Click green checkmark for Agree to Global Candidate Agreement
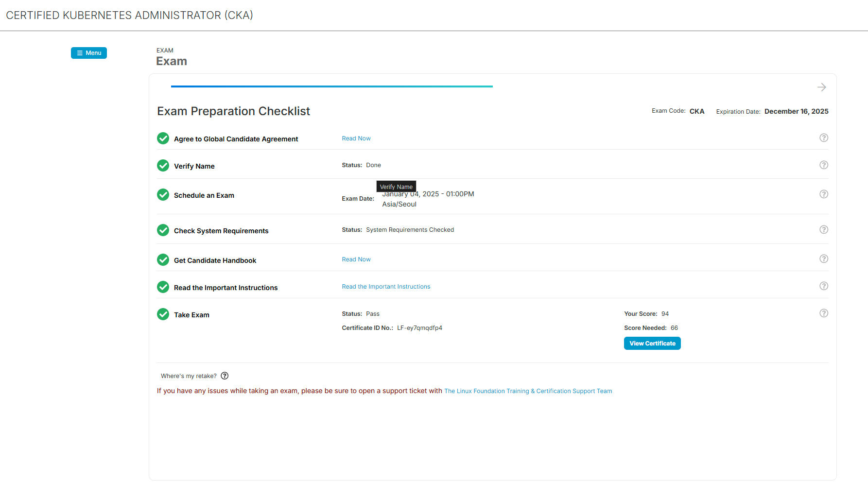This screenshot has height=482, width=868. coord(163,138)
